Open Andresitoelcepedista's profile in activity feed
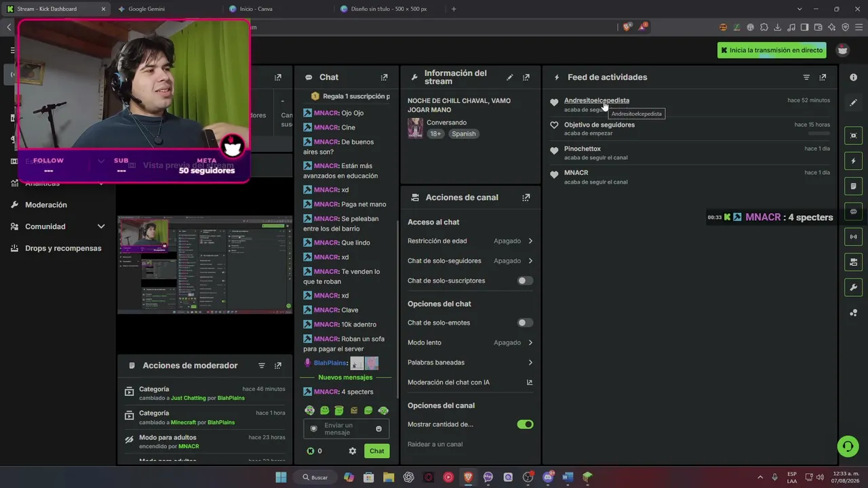This screenshot has width=868, height=488. click(x=597, y=100)
